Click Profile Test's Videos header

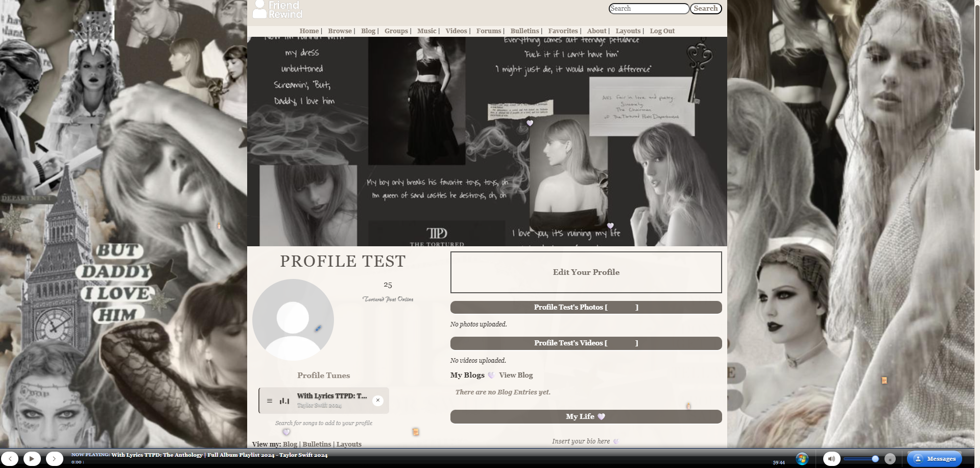[586, 343]
